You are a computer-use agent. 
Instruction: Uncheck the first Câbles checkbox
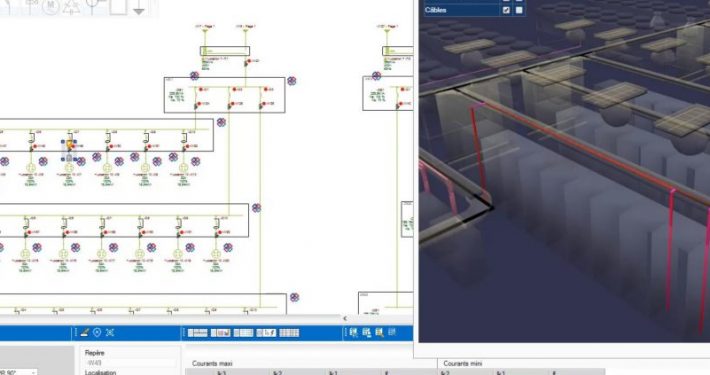click(506, 10)
